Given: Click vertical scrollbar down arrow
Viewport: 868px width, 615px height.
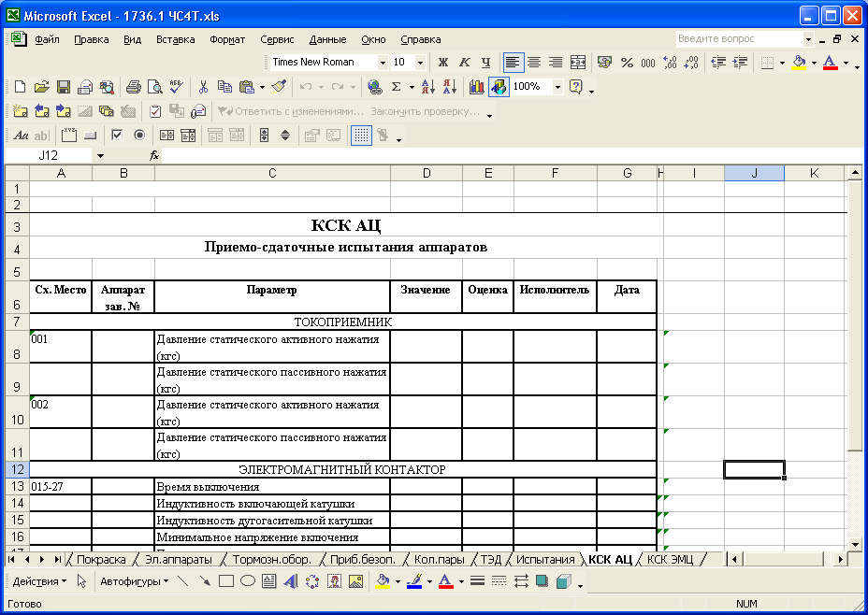Looking at the screenshot, I should tap(855, 544).
